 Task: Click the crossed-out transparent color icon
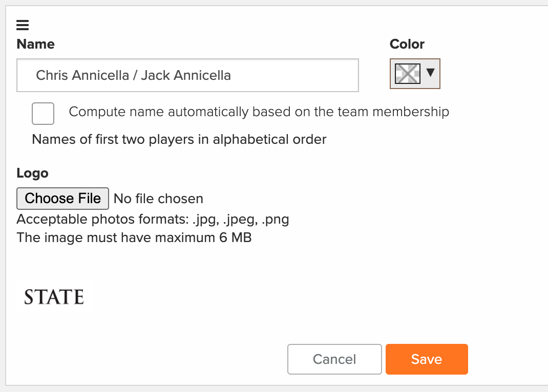(x=408, y=74)
